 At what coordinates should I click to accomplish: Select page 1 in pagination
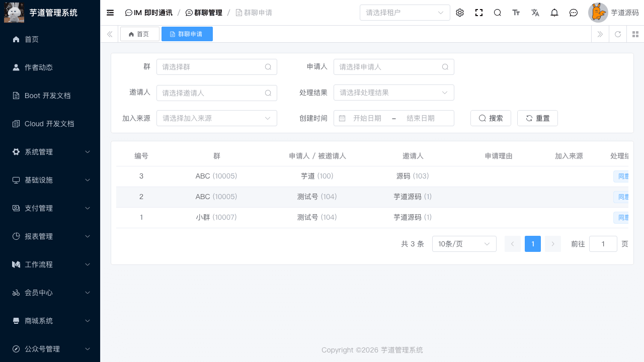pyautogui.click(x=533, y=244)
